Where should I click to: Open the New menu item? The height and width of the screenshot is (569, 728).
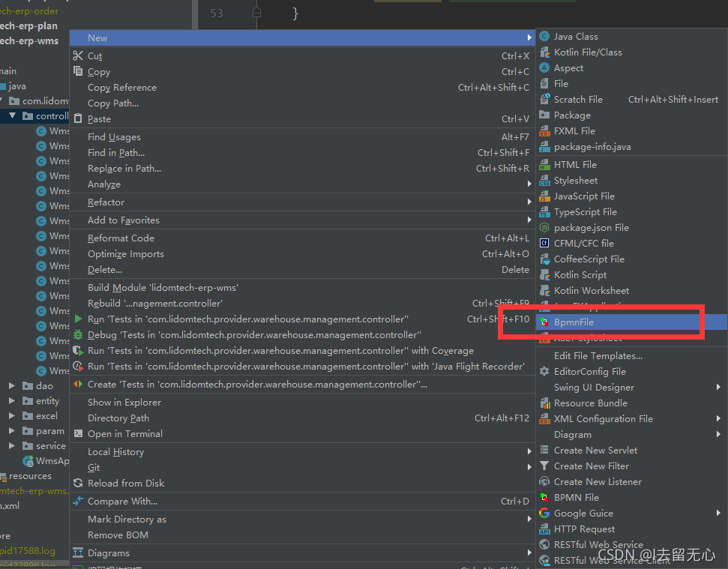coord(302,38)
